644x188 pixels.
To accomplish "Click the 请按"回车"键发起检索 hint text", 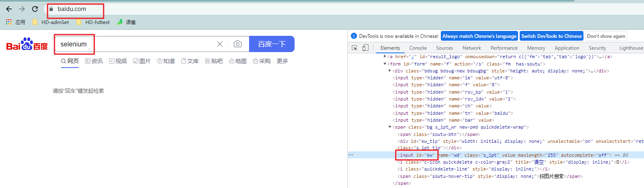I will [78, 91].
